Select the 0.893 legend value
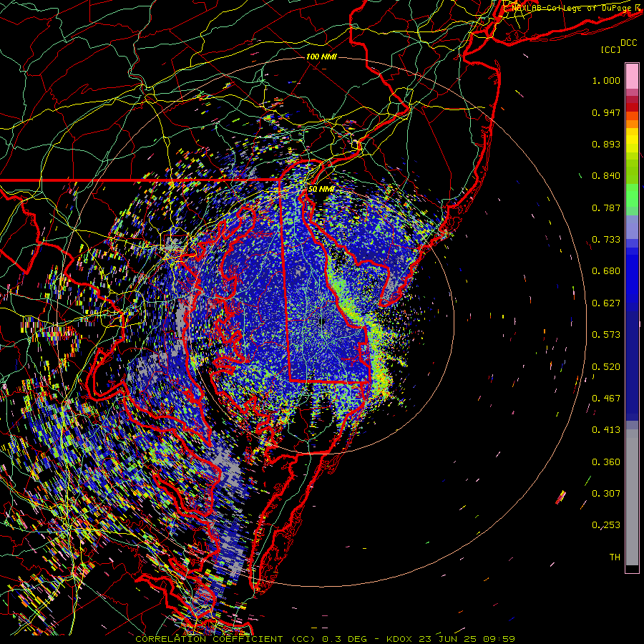Image resolution: width=644 pixels, height=644 pixels. (x=606, y=144)
